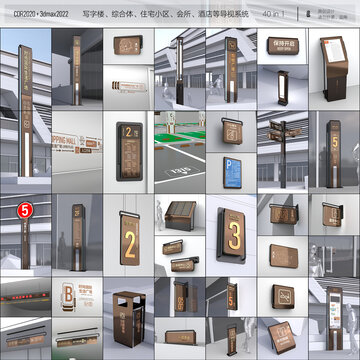Click the brand logo icon in the header

pos(308,14)
